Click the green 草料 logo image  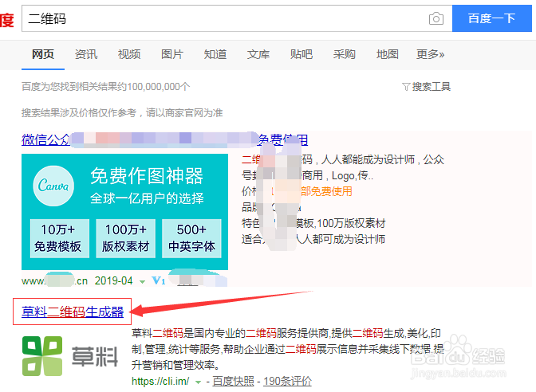pyautogui.click(x=70, y=356)
